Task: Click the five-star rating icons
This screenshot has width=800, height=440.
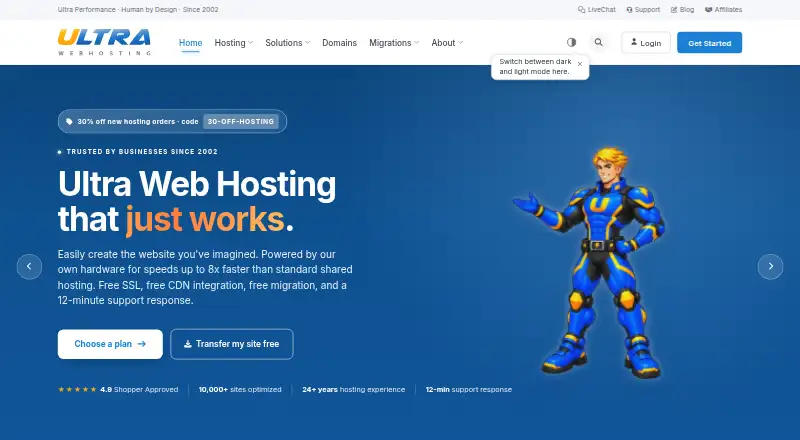Action: tap(77, 389)
